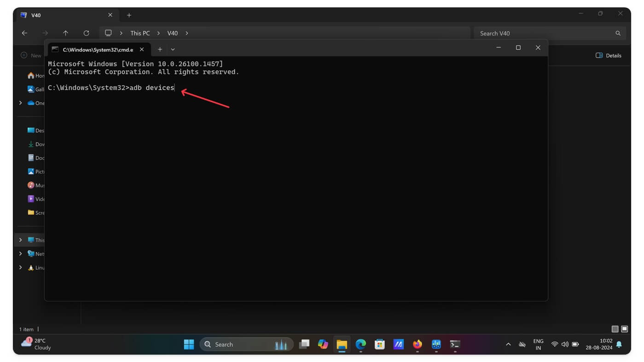The width and height of the screenshot is (644, 362).
Task: Click the Terminal icon on the taskbar
Action: click(455, 344)
